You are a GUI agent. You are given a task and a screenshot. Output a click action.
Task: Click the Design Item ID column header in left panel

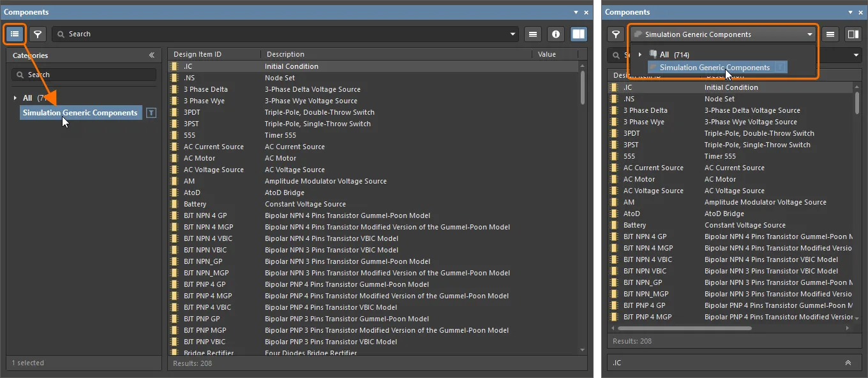coord(197,54)
